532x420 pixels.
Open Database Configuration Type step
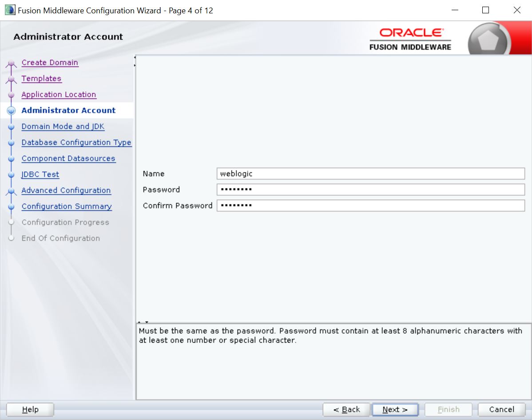point(76,143)
